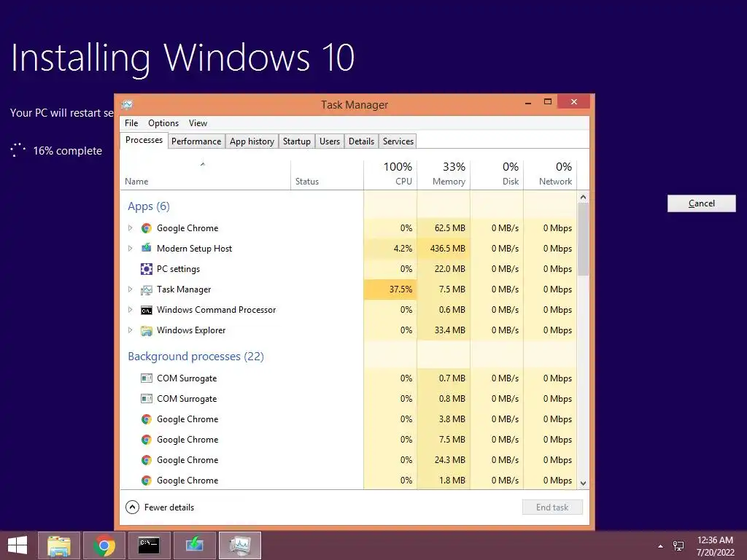
Task: Sort by the Status column header
Action: coord(327,174)
